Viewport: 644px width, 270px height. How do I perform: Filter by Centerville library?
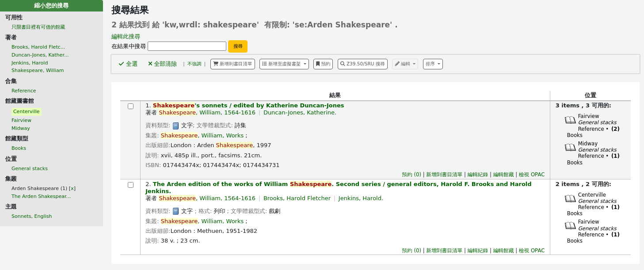pos(27,111)
